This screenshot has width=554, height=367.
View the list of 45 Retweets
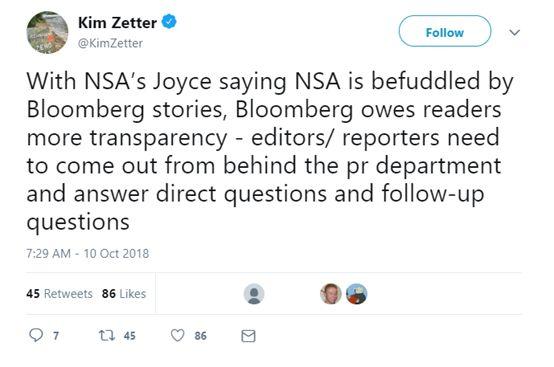click(59, 294)
